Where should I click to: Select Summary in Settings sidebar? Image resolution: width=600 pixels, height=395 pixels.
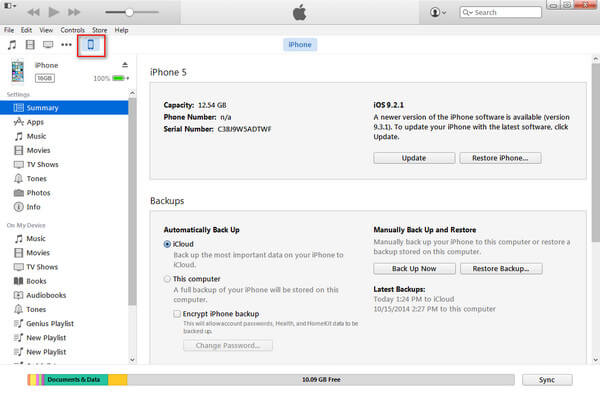point(64,108)
